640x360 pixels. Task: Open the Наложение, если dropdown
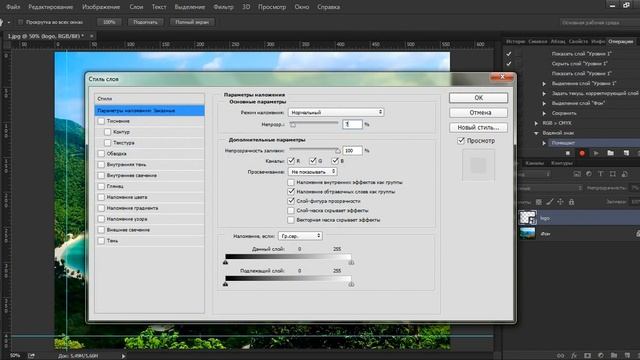pyautogui.click(x=300, y=236)
